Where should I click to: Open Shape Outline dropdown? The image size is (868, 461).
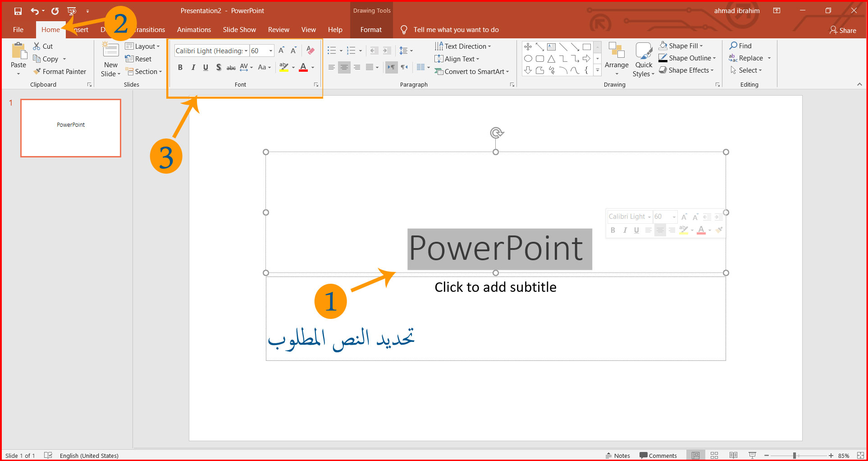point(687,58)
